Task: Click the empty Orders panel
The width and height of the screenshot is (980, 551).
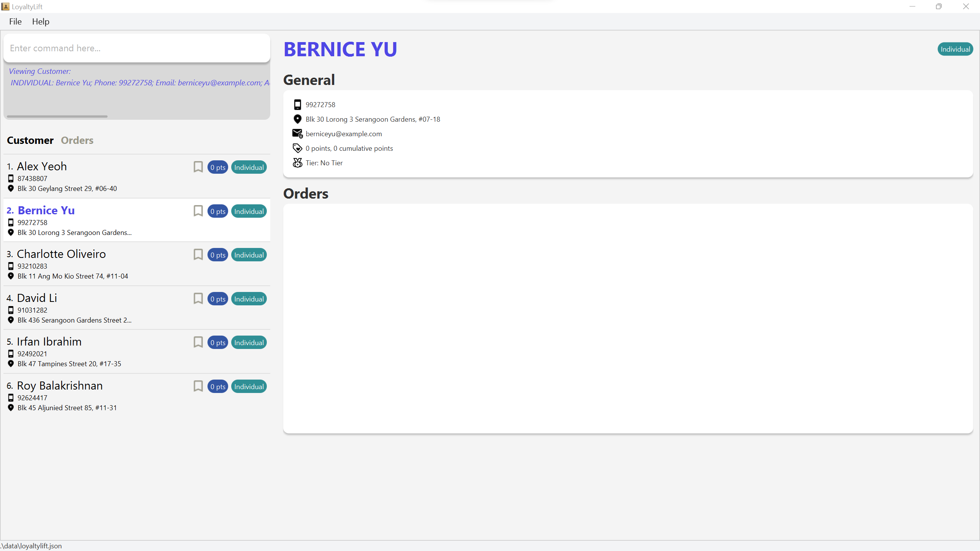Action: click(628, 318)
